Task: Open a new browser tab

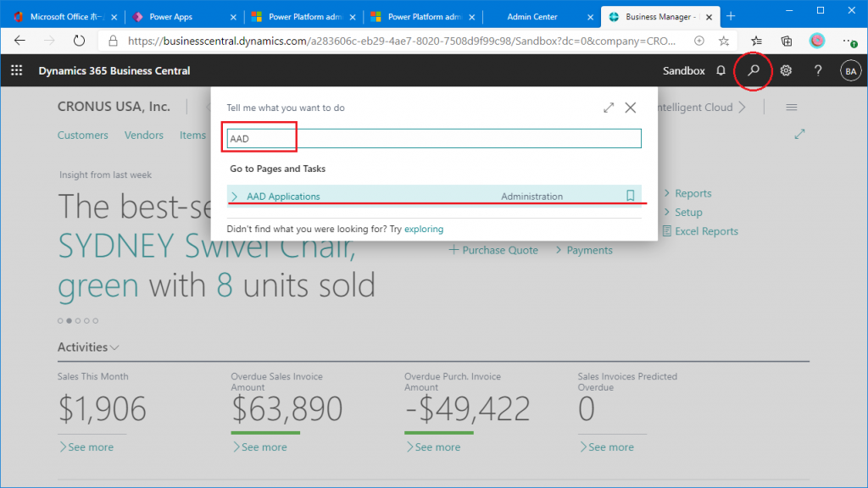Action: click(x=731, y=16)
